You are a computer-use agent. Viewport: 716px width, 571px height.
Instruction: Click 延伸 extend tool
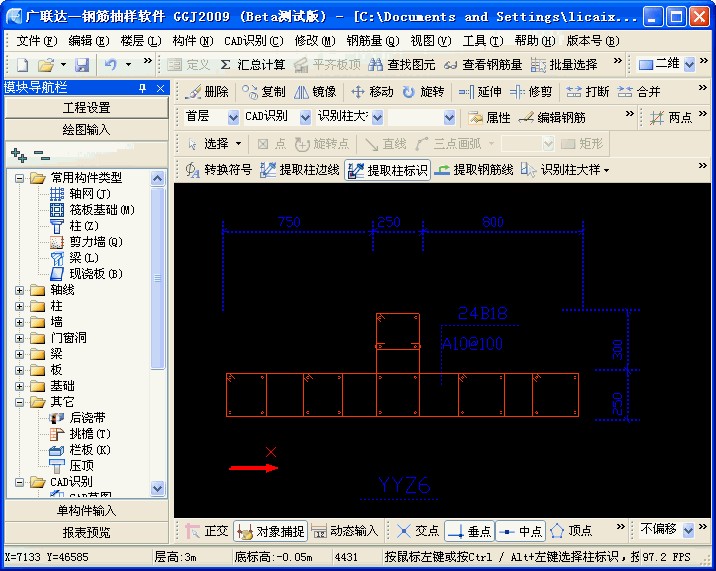[x=480, y=92]
